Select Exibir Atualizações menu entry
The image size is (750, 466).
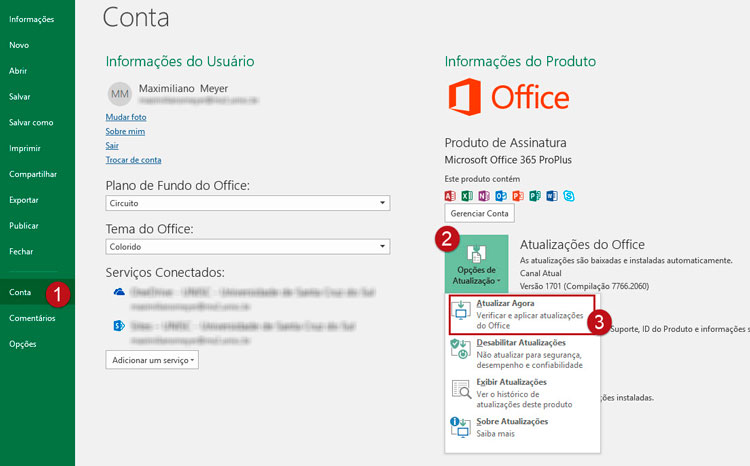(522, 393)
